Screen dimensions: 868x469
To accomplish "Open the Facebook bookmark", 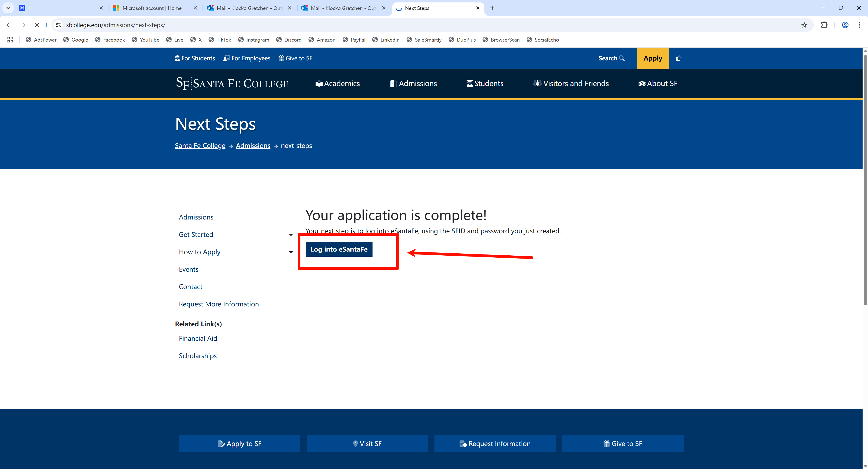I will click(x=110, y=40).
